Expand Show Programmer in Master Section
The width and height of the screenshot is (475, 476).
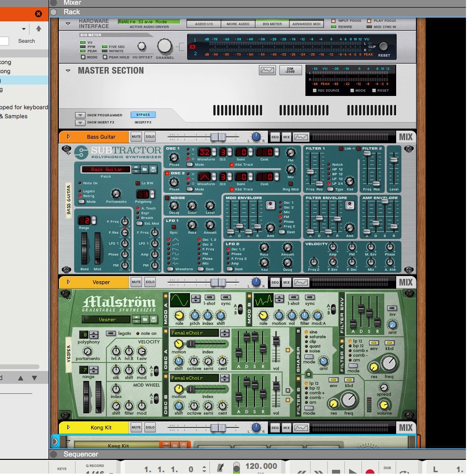(79, 115)
